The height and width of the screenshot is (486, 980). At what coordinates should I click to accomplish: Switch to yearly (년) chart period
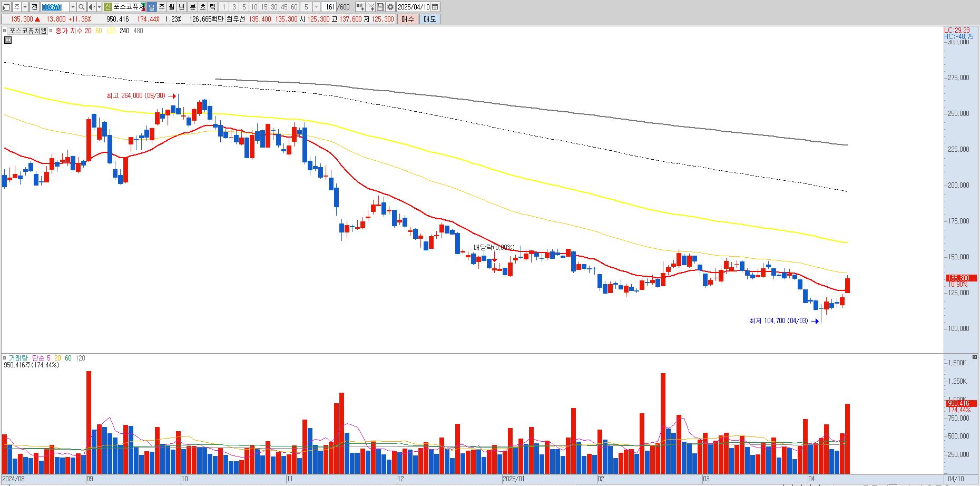(x=182, y=7)
